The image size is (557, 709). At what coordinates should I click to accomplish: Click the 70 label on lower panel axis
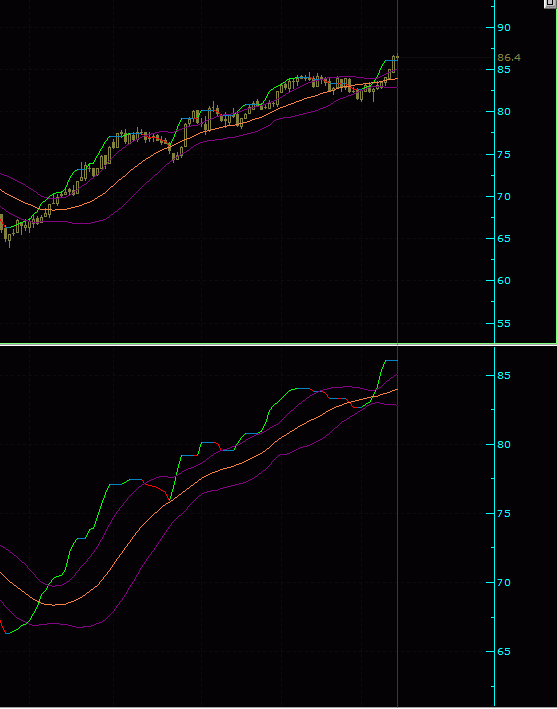point(504,583)
